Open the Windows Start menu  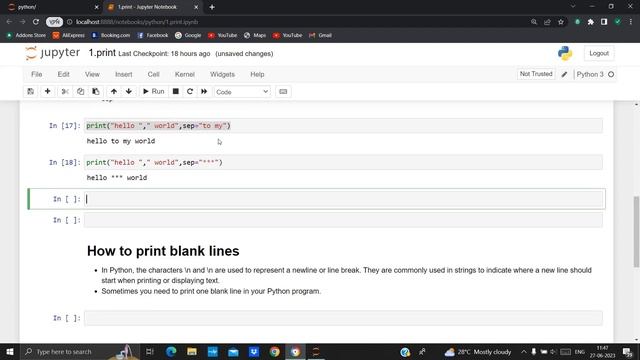point(10,351)
